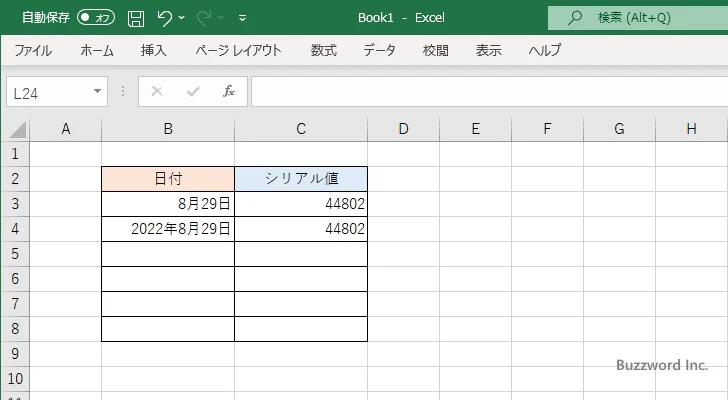728x400 pixels.
Task: Select column C header
Action: (x=301, y=129)
